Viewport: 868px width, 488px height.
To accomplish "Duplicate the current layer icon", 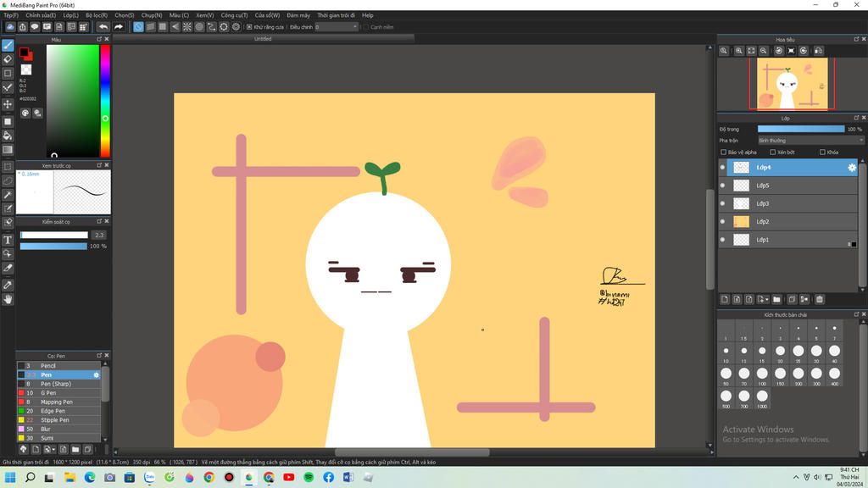I will pyautogui.click(x=792, y=299).
